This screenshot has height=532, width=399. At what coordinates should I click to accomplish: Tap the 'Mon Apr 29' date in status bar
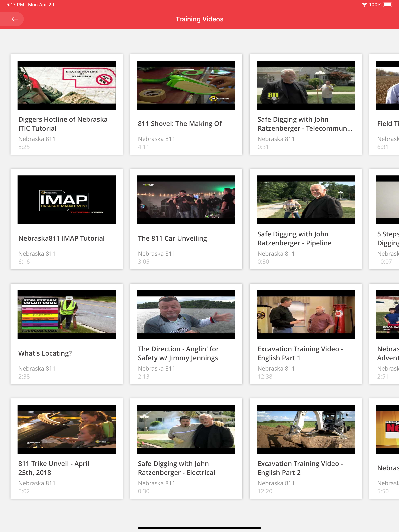point(41,4)
